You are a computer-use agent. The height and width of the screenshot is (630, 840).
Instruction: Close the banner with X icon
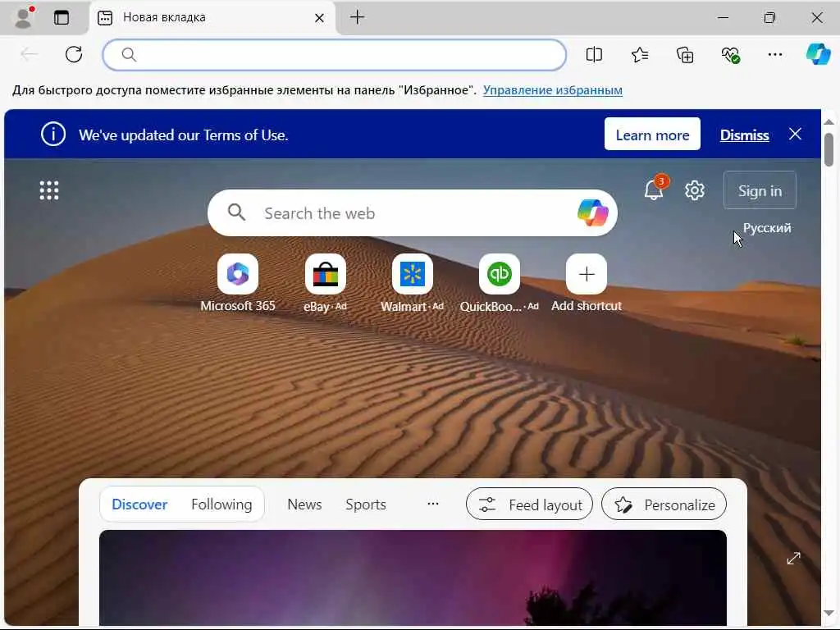[x=795, y=134]
